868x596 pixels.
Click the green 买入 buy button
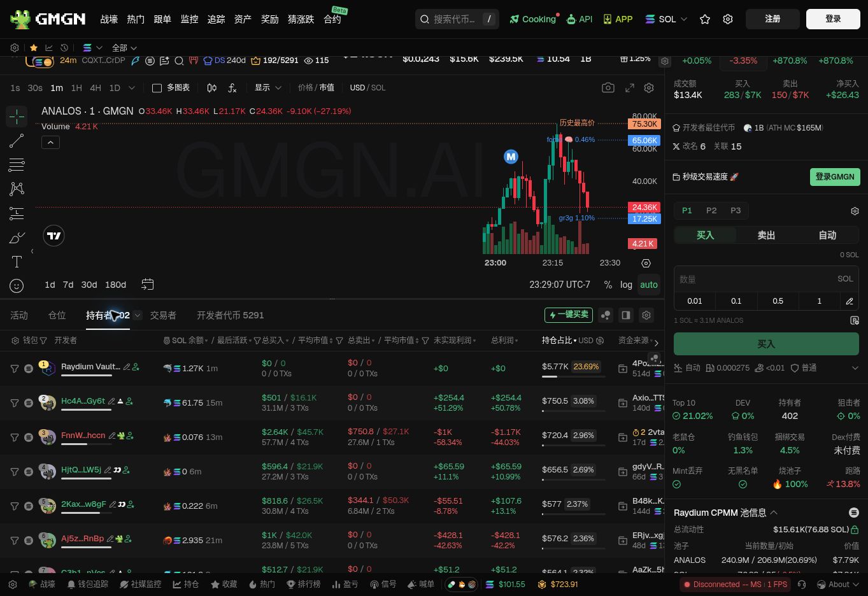[766, 344]
